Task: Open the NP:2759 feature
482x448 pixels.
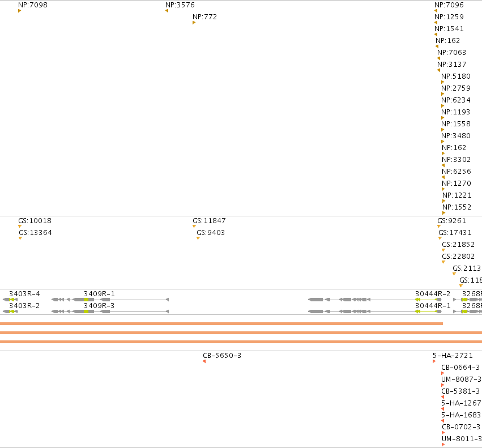Action: click(456, 88)
